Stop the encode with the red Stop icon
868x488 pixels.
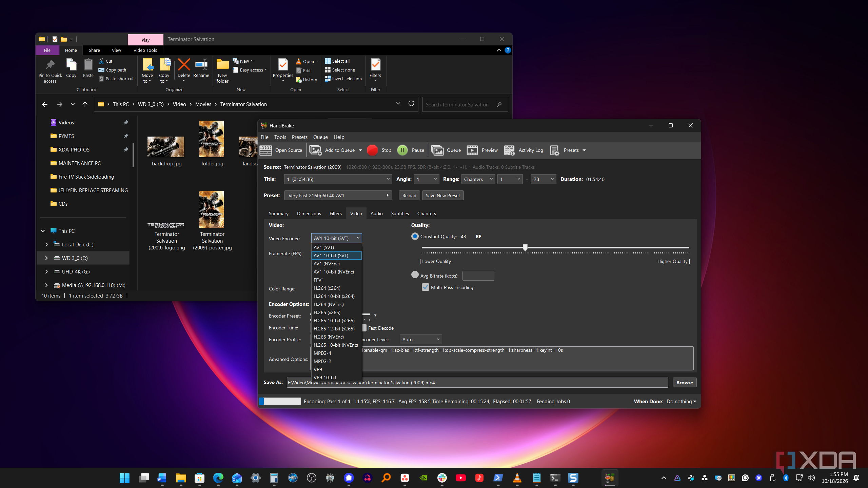(372, 150)
